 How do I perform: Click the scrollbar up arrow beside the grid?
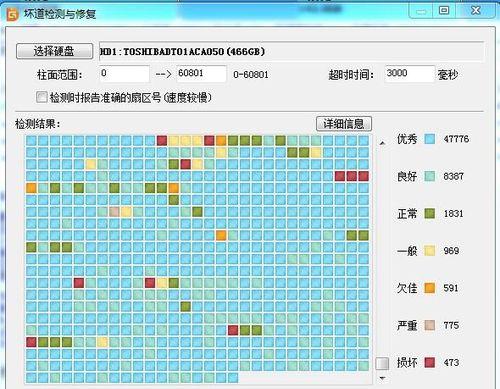pyautogui.click(x=382, y=143)
